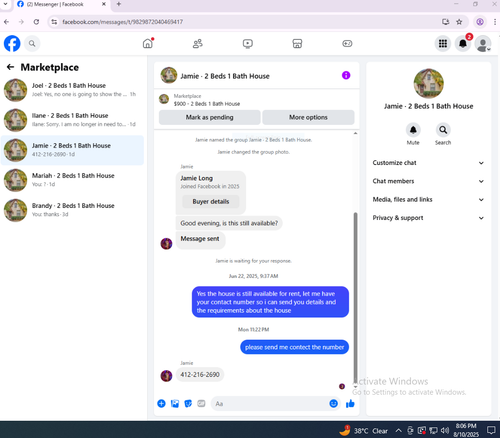The height and width of the screenshot is (438, 500).
Task: Open the nine-dot menu grid icon
Action: (x=443, y=44)
